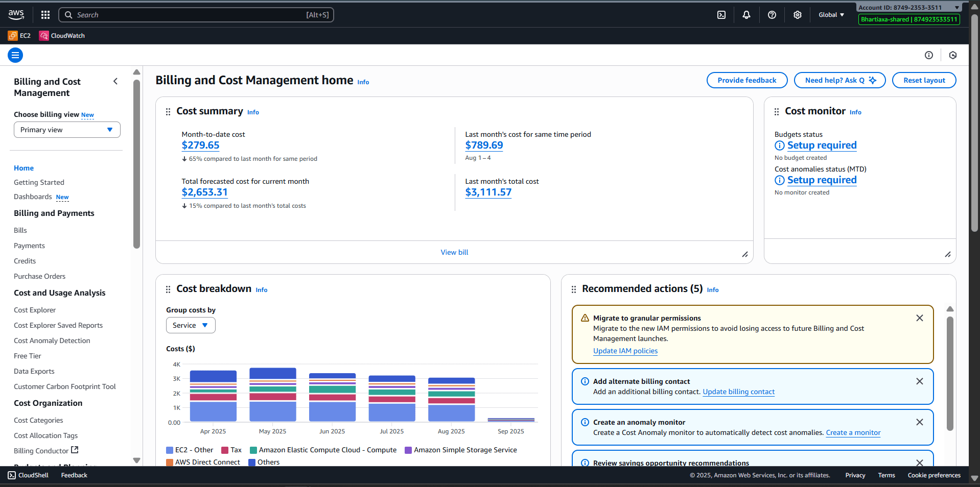This screenshot has height=487, width=980.
Task: Open the CloudWatch service shortcut
Action: click(62, 36)
